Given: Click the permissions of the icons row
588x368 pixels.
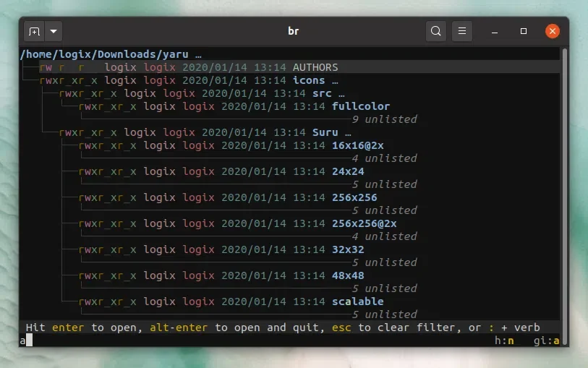Looking at the screenshot, I should pos(68,80).
